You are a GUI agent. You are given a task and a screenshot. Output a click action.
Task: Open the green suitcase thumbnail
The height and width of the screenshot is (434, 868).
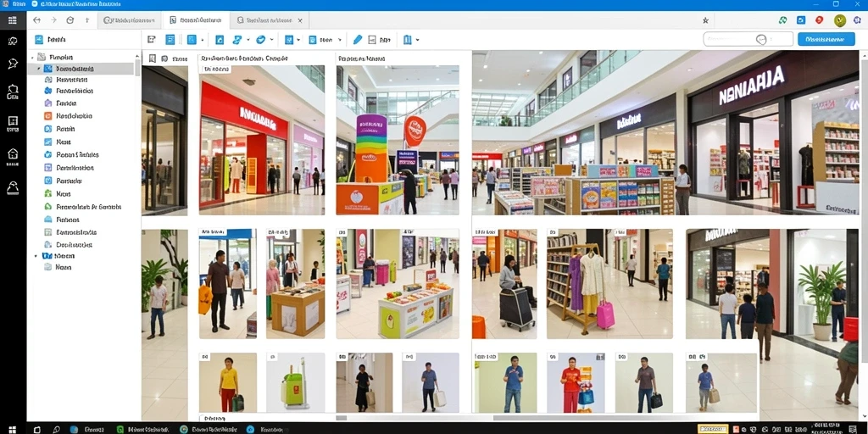[296, 382]
